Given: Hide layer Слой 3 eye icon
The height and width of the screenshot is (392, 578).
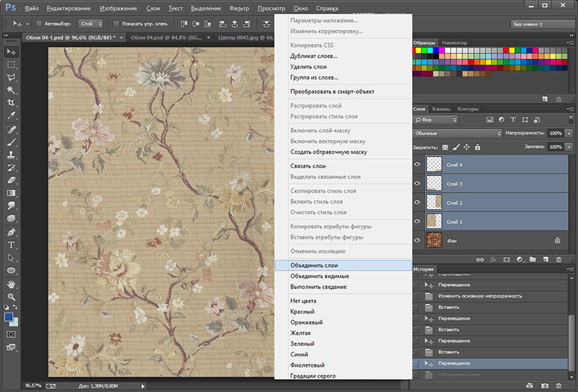Looking at the screenshot, I should pyautogui.click(x=418, y=183).
